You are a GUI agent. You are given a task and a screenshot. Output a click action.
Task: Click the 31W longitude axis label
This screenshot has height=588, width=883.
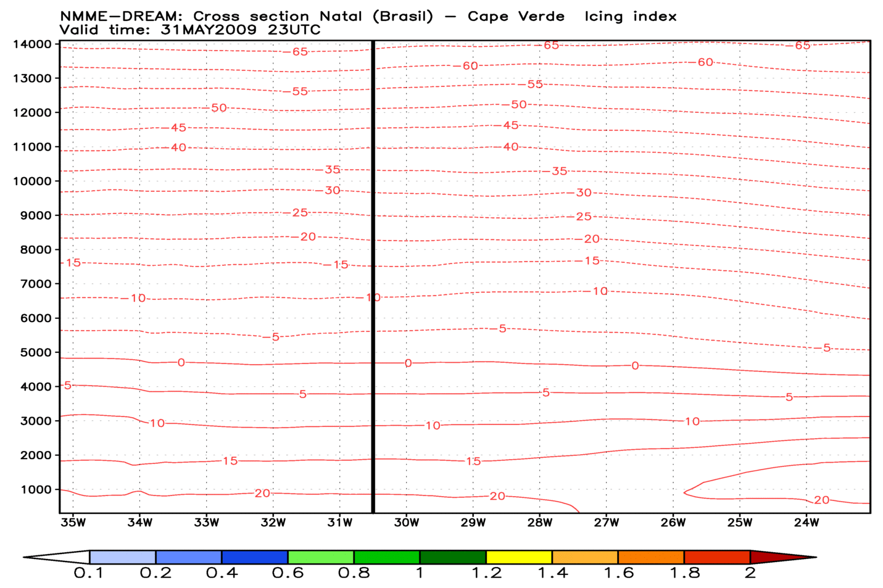click(340, 523)
